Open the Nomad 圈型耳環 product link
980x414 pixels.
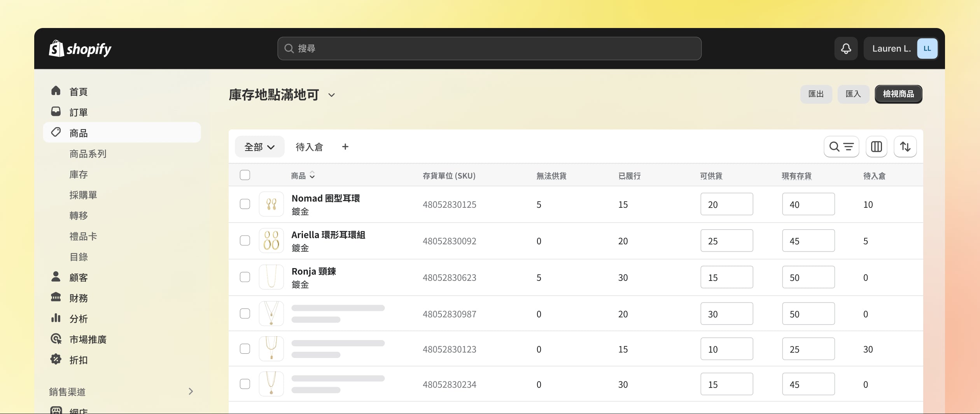pos(325,198)
